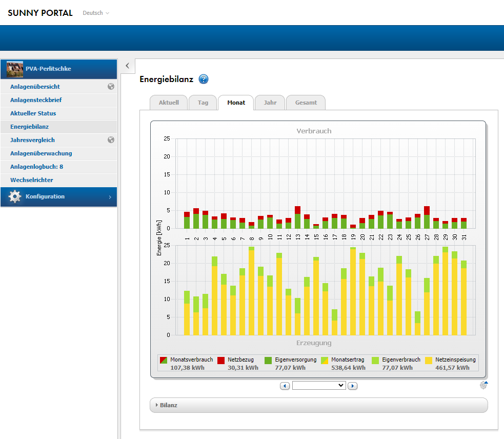Click the Konfiguration gear icon
This screenshot has width=504, height=439.
click(15, 197)
